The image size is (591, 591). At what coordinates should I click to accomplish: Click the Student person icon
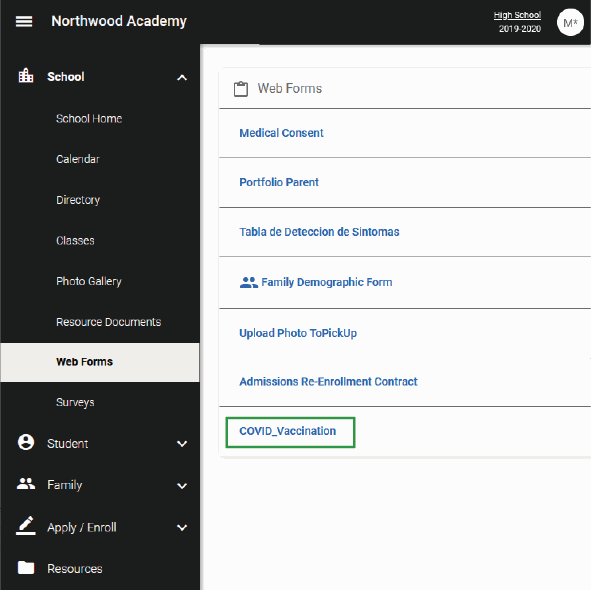pyautogui.click(x=26, y=442)
